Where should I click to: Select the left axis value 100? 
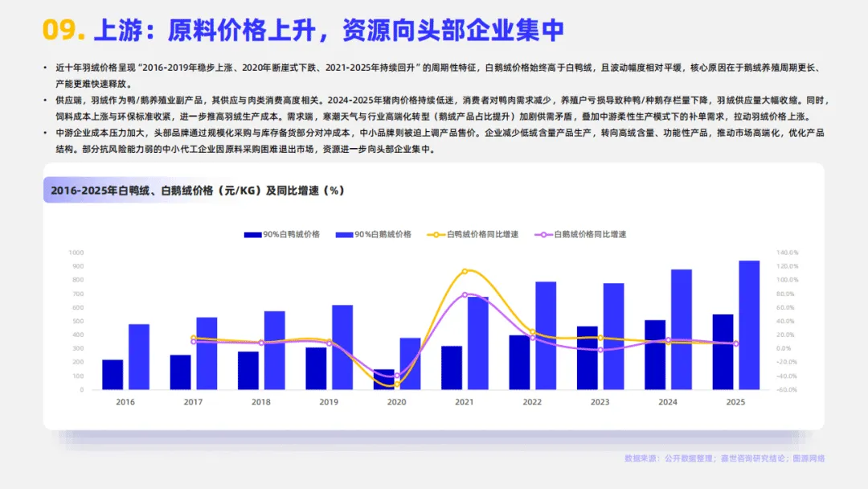click(x=78, y=376)
